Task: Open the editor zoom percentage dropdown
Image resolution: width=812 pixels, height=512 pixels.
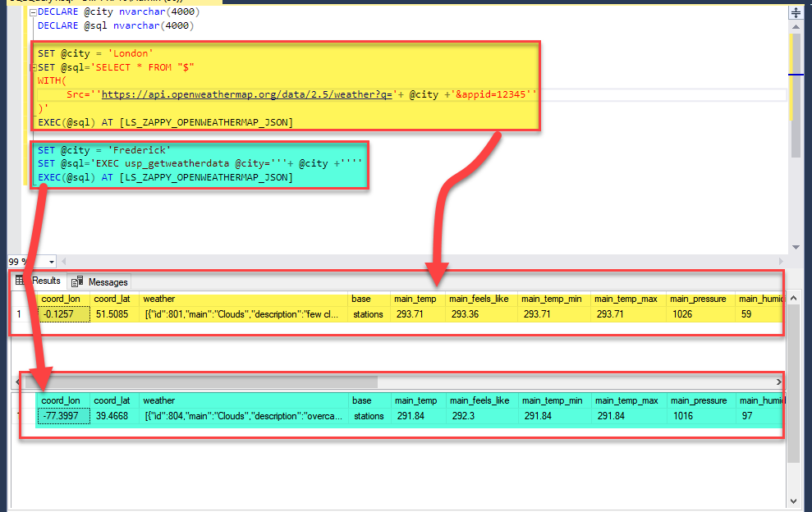Action: pyautogui.click(x=51, y=262)
